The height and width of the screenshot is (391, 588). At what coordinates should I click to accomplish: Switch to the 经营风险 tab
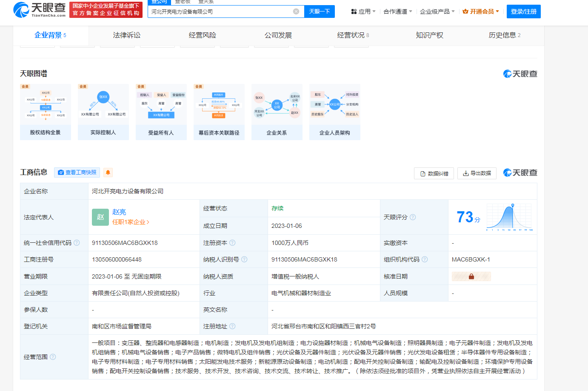[203, 35]
